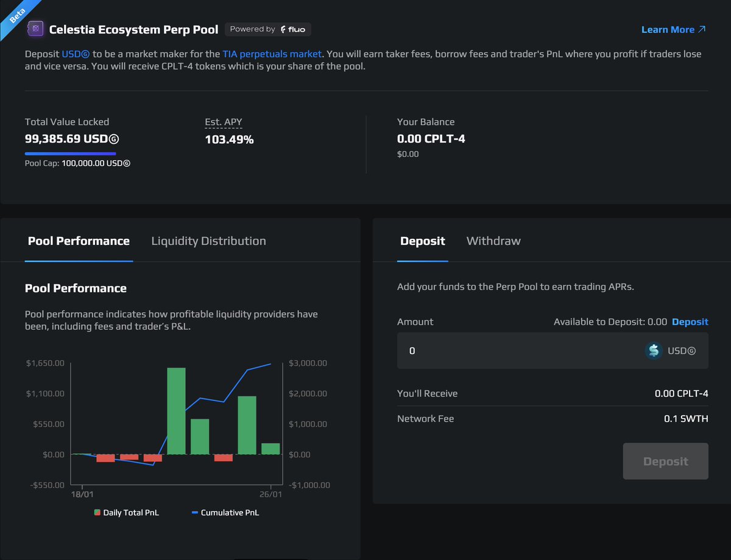Screen dimensions: 731x560
Task: Click the $3,000.00 right axis label
Action: 308,363
